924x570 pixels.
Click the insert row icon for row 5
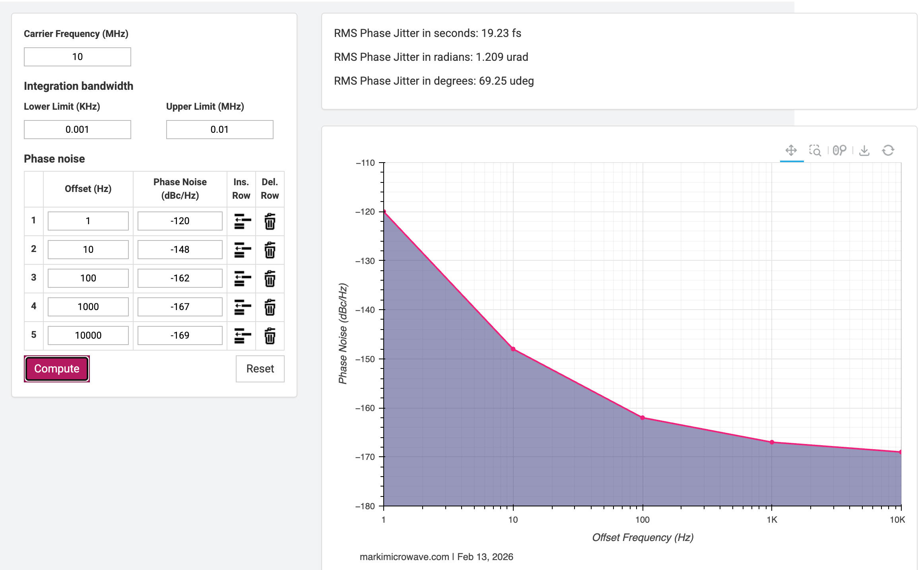pyautogui.click(x=242, y=336)
